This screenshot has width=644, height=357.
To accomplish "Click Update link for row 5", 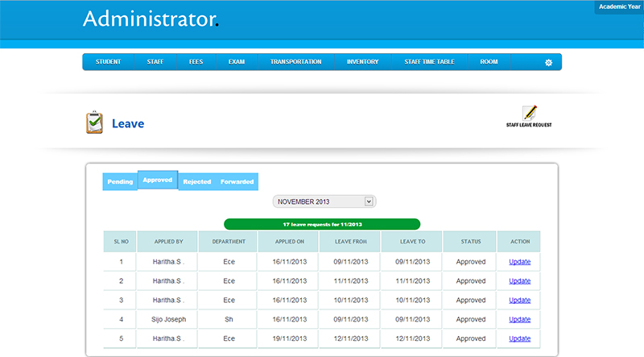I will (519, 339).
